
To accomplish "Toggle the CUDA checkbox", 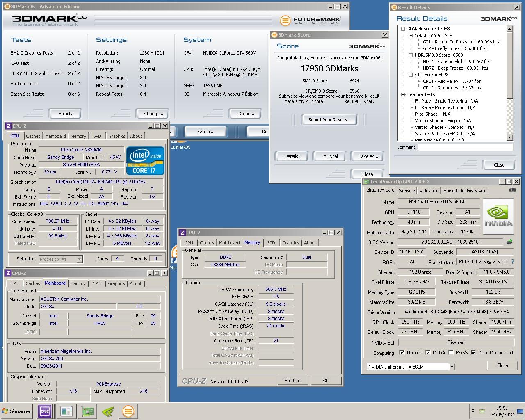I will pyautogui.click(x=428, y=352).
